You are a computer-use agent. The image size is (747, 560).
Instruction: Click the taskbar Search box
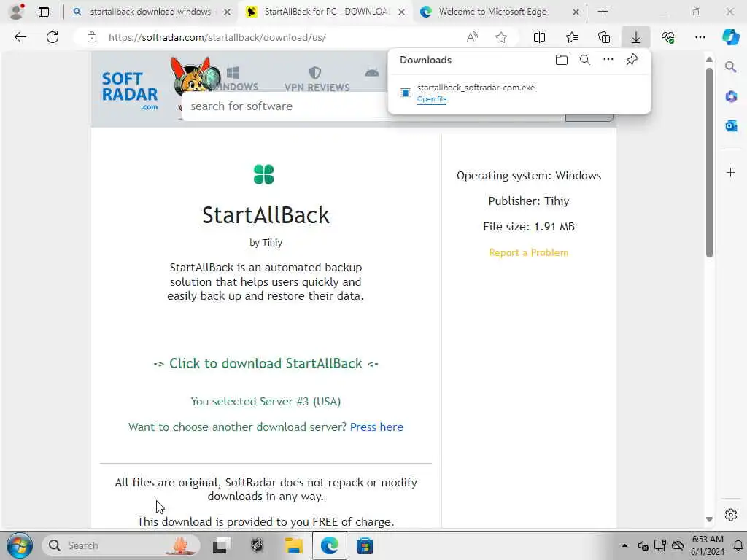coord(122,545)
